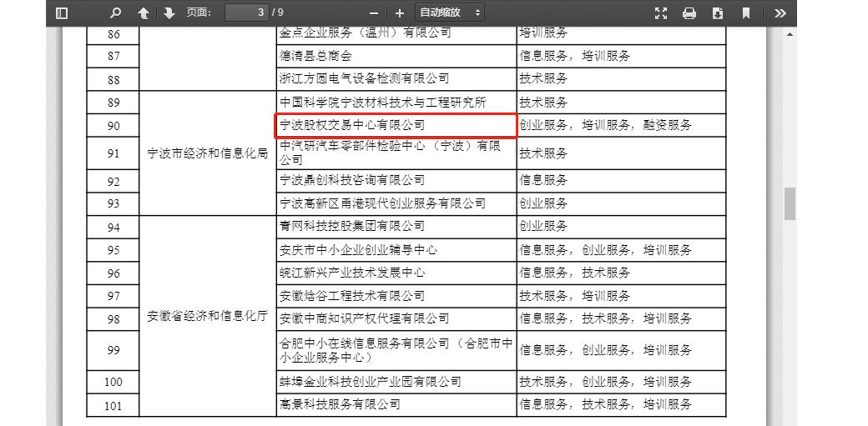Select 青网科技控股集团有限公司 cell
868x426 pixels.
click(396, 227)
